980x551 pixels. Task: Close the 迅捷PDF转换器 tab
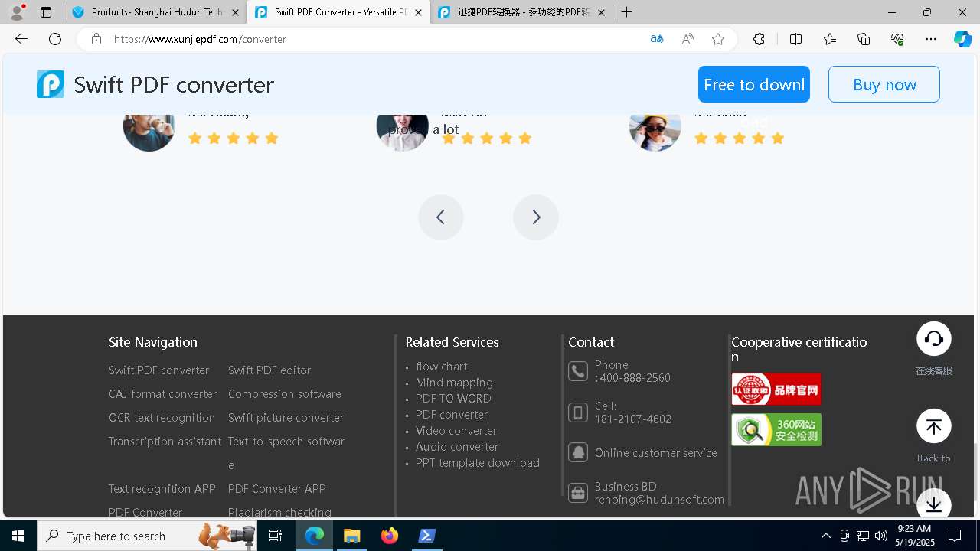(601, 12)
